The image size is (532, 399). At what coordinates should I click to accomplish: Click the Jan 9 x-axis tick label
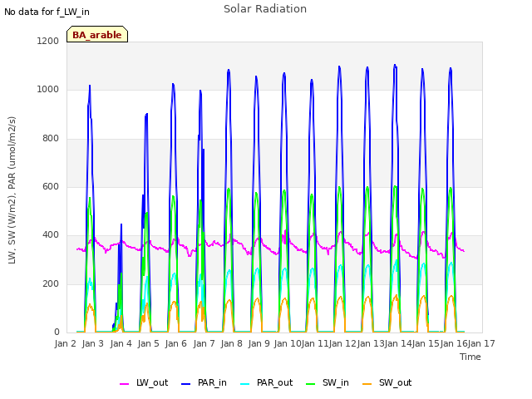click(x=259, y=343)
